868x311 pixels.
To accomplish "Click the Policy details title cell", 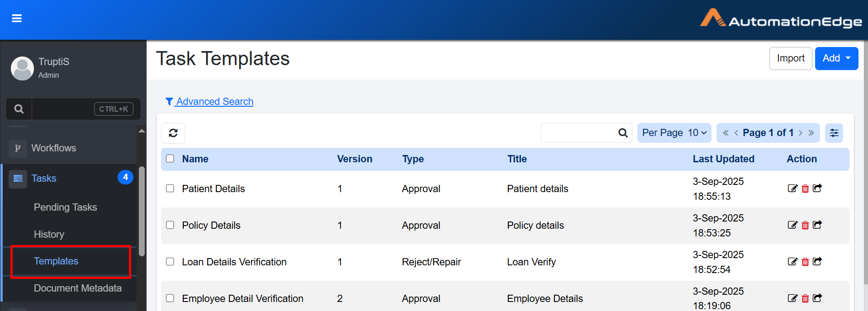I will [536, 226].
